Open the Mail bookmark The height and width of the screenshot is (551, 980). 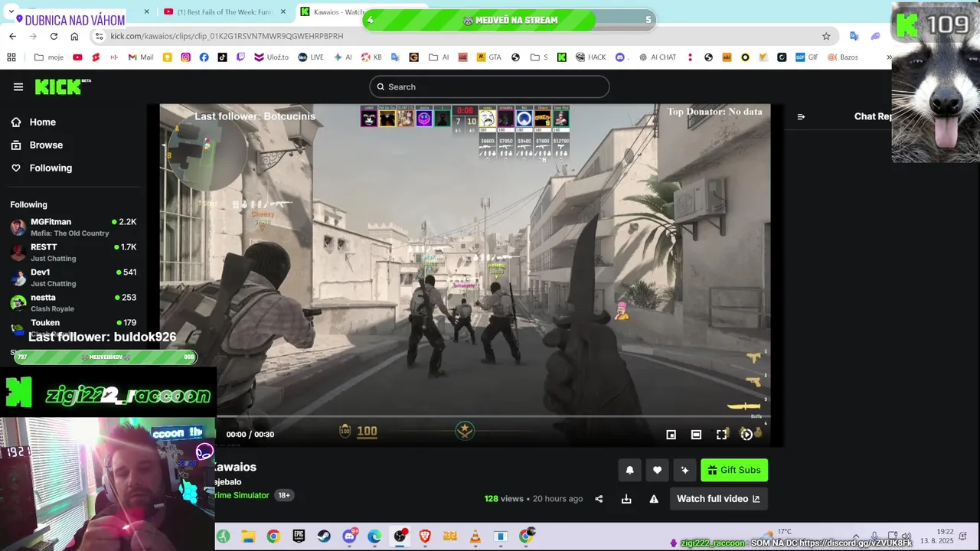[141, 57]
